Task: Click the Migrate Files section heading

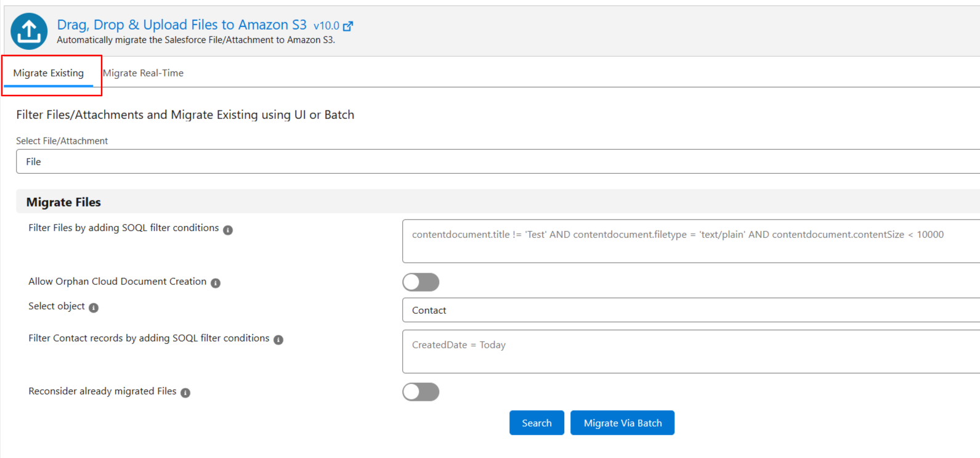Action: 63,202
